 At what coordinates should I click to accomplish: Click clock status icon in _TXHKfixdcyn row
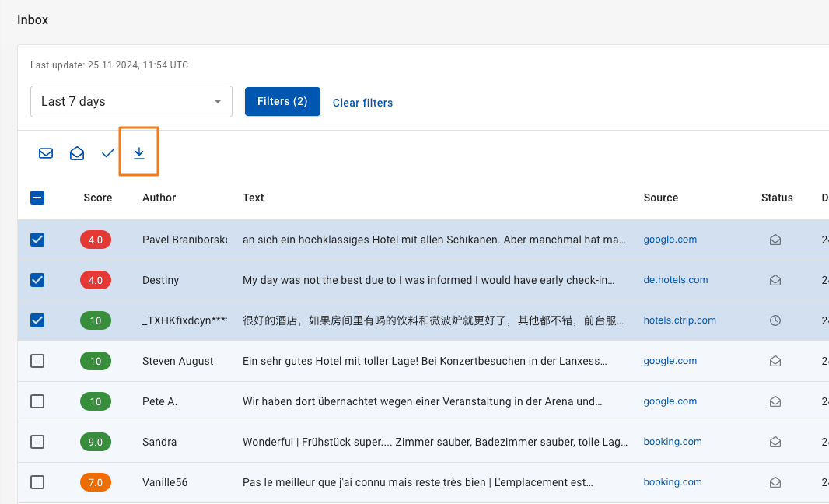tap(775, 320)
